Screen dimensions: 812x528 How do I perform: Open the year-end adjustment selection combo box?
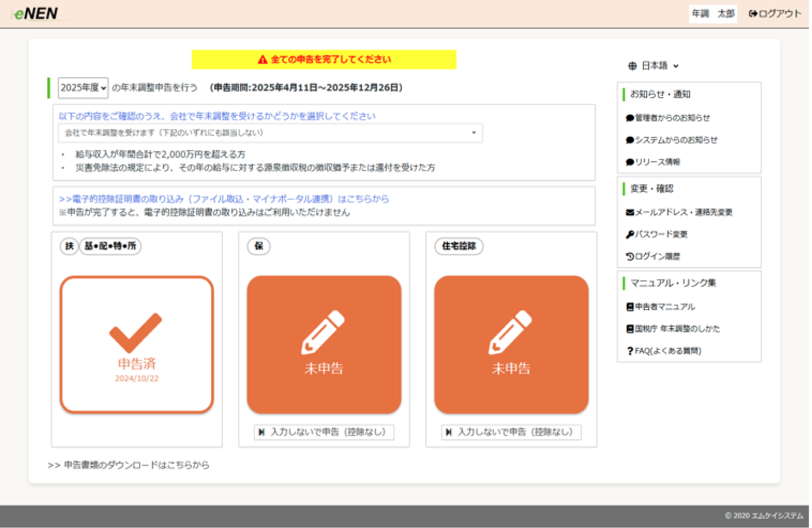(x=270, y=133)
